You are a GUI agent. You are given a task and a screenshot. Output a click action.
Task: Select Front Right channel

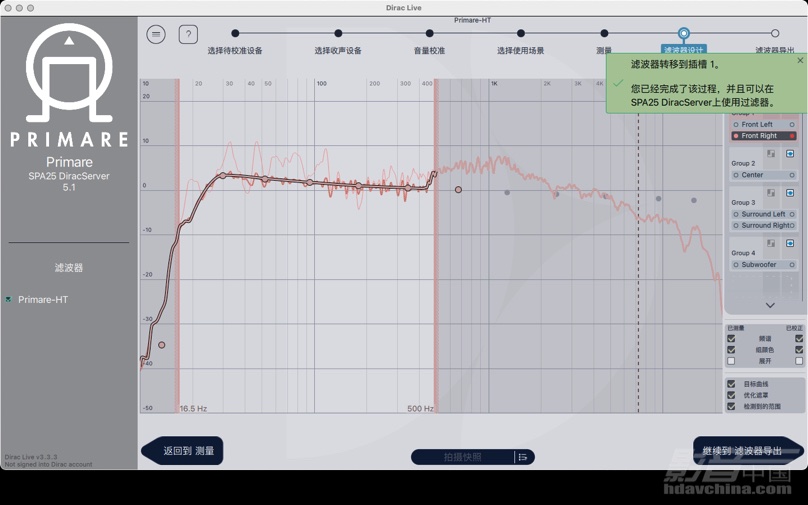[763, 136]
